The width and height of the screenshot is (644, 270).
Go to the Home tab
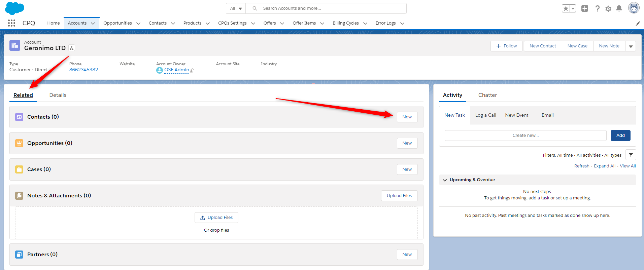[54, 23]
